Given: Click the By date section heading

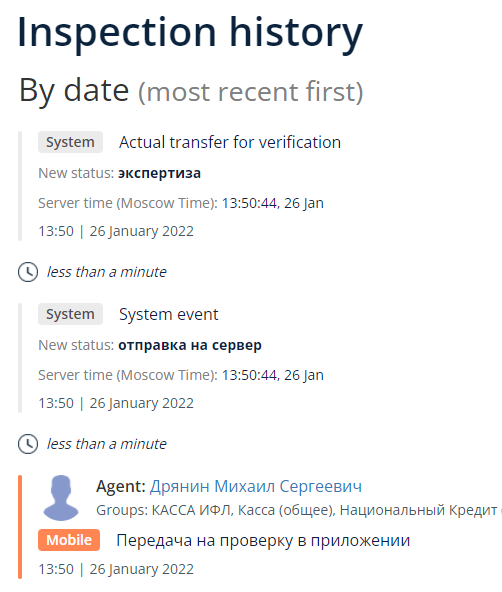Looking at the screenshot, I should point(191,91).
